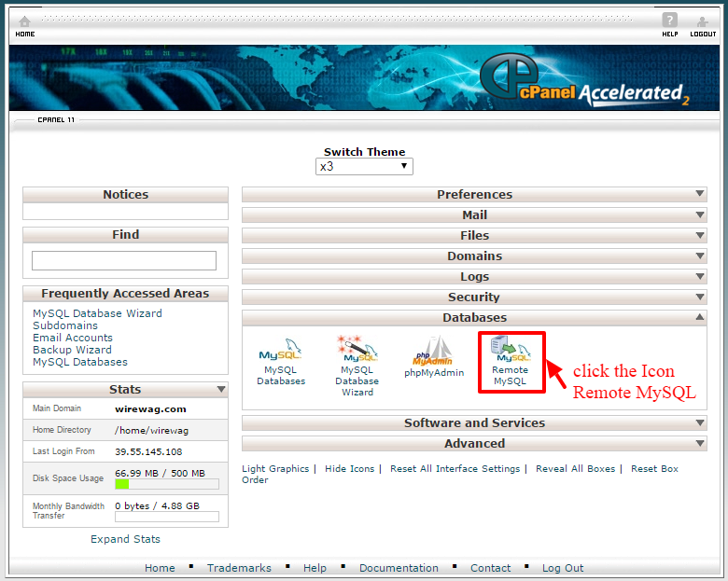Click the Home icon at top left
728x581 pixels.
click(x=25, y=23)
